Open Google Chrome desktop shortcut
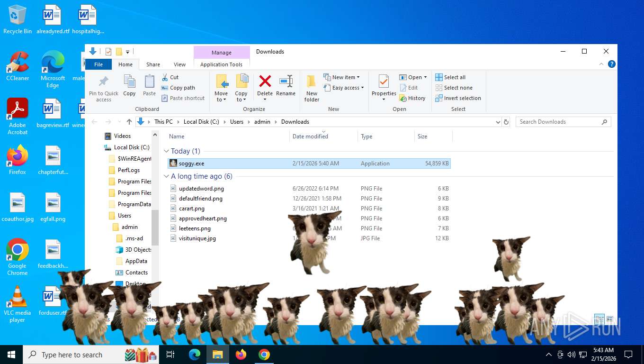The width and height of the screenshot is (644, 364). pyautogui.click(x=18, y=257)
